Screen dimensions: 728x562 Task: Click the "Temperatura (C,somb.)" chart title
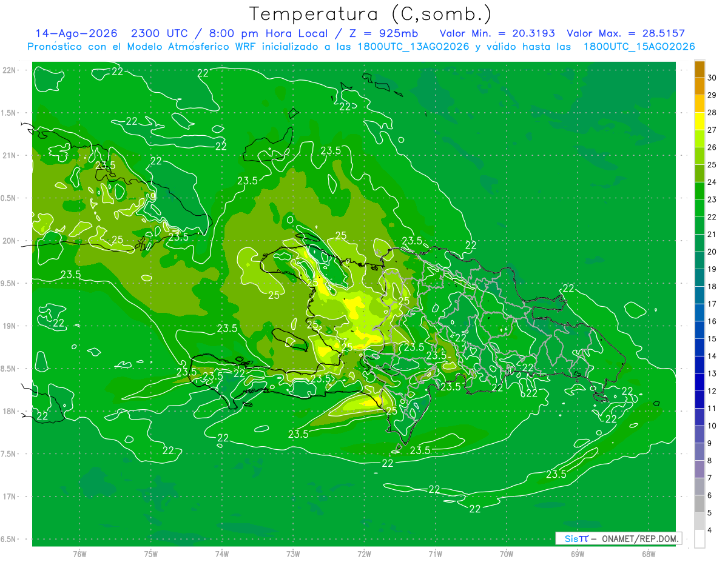coord(371,14)
